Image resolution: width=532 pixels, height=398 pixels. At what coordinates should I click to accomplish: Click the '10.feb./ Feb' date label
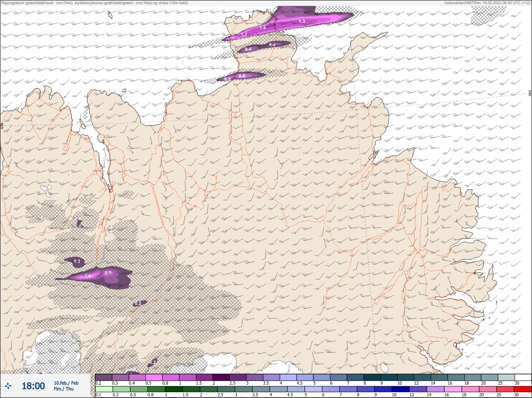(x=66, y=383)
